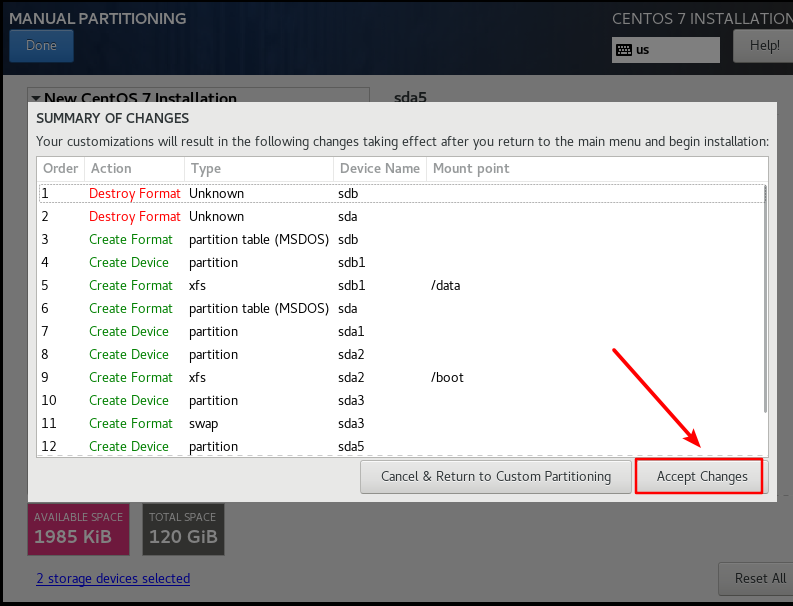The width and height of the screenshot is (793, 606).
Task: Open the 2 storage devices selected link
Action: (113, 578)
